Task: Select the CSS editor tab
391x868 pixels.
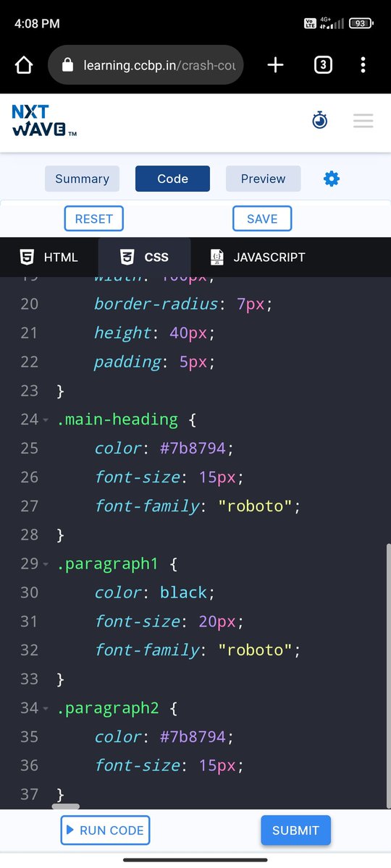Action: pos(144,257)
